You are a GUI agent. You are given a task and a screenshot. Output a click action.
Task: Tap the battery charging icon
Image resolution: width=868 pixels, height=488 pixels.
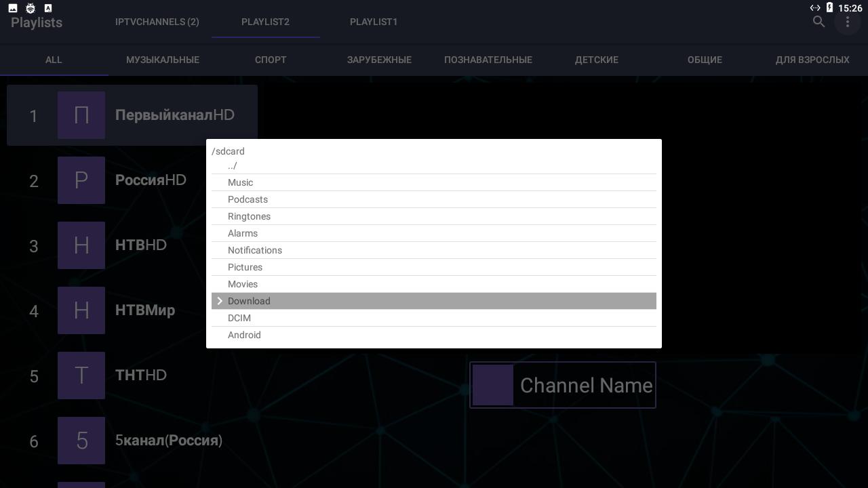coord(829,8)
